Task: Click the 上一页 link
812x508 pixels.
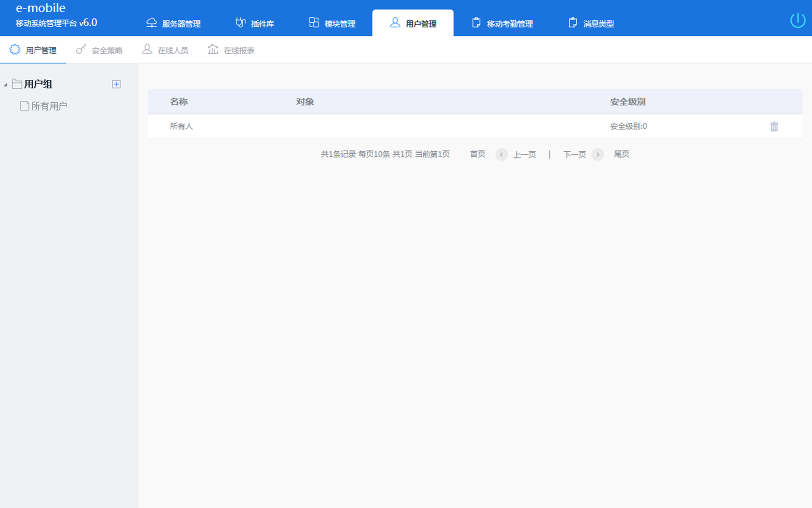Action: [x=525, y=155]
